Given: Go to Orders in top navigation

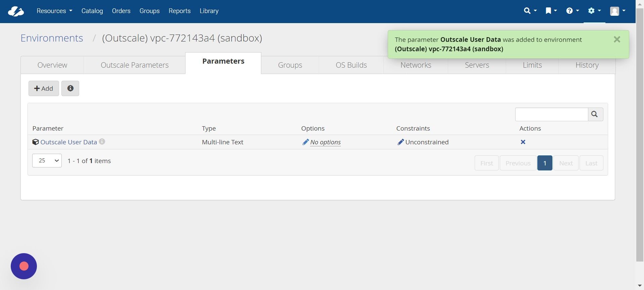Looking at the screenshot, I should [x=121, y=11].
